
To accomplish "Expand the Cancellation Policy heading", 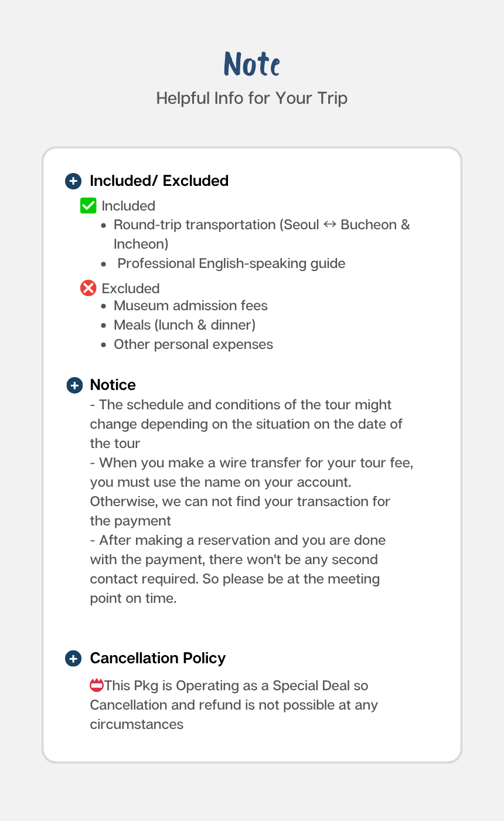I will [x=158, y=659].
